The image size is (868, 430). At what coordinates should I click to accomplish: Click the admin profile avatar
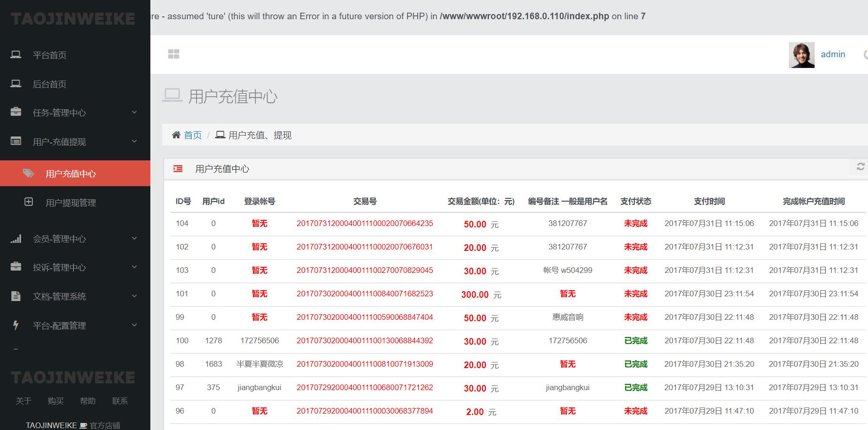pyautogui.click(x=801, y=54)
